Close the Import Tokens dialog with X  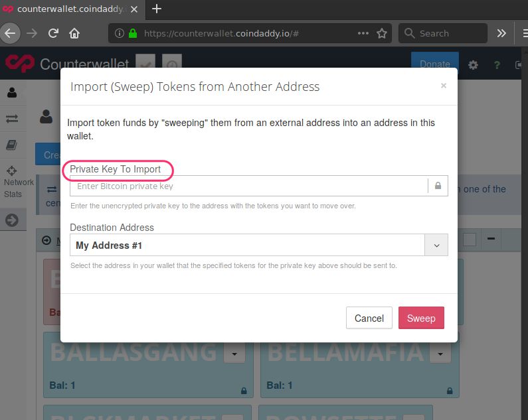[x=444, y=86]
